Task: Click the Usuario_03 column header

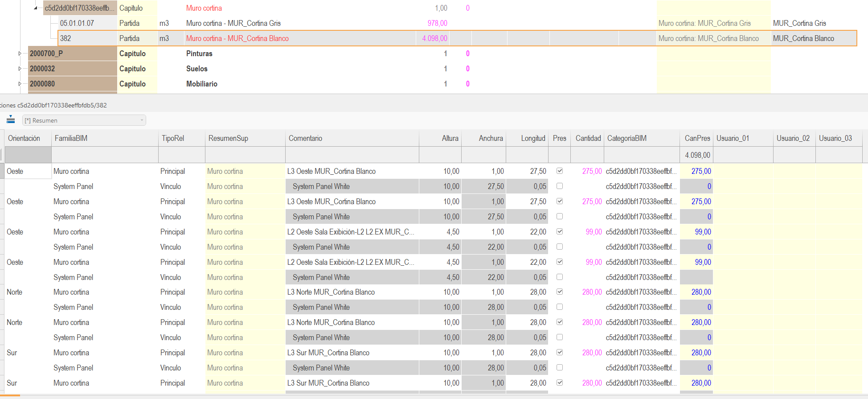Action: [x=839, y=138]
